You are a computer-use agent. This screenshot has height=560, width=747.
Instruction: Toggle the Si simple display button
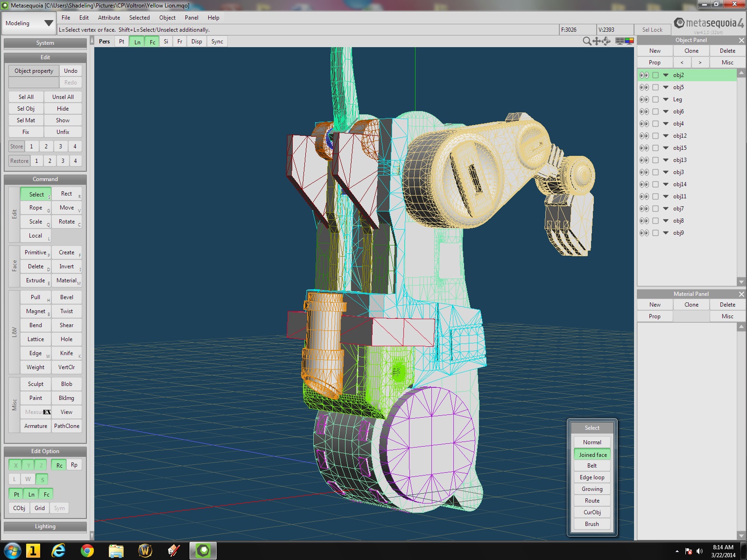tap(166, 42)
